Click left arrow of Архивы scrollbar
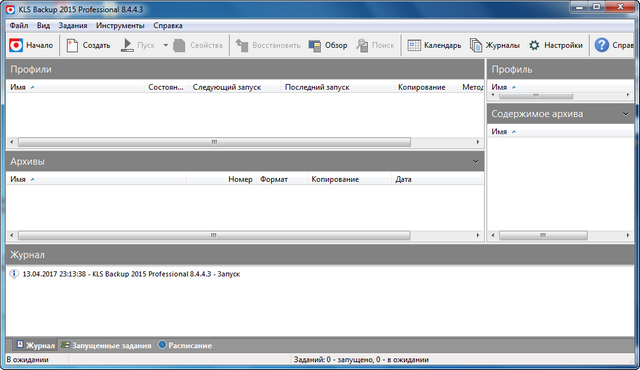The width and height of the screenshot is (640, 370). pos(11,235)
